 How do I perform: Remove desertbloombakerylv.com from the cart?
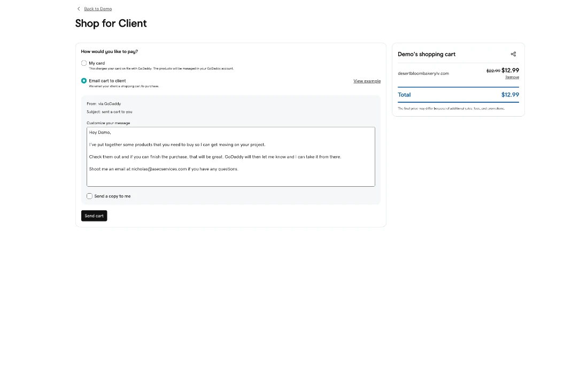pos(512,78)
